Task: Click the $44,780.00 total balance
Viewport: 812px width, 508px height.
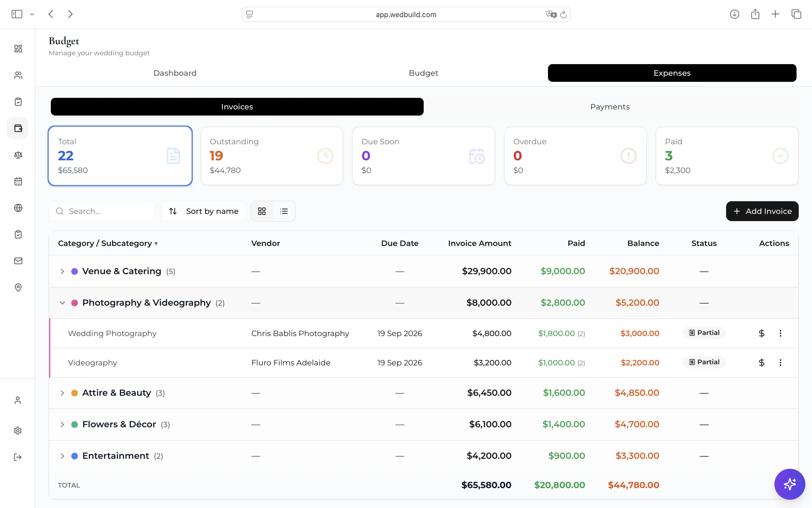Action: (633, 485)
